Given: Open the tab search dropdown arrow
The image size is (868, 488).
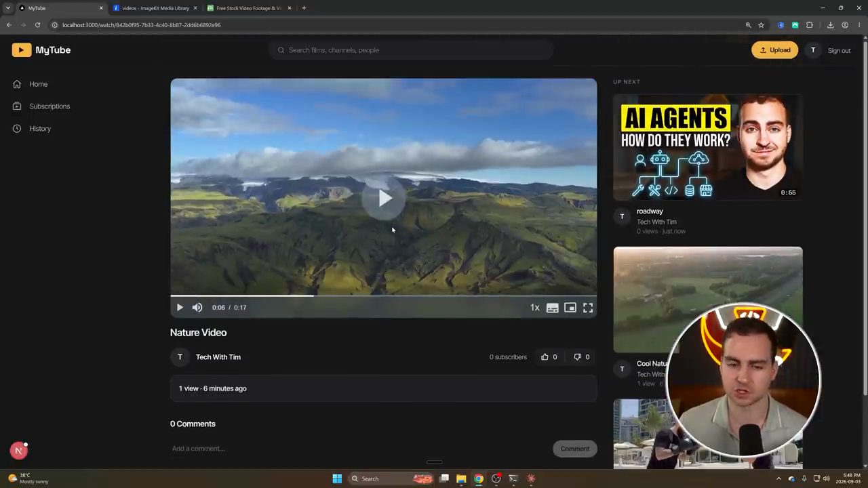Looking at the screenshot, I should 8,8.
